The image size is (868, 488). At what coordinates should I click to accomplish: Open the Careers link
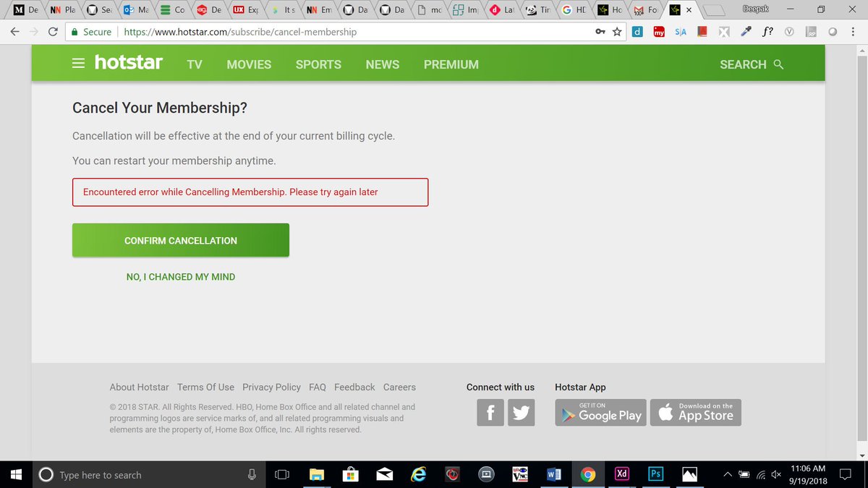[x=399, y=388]
